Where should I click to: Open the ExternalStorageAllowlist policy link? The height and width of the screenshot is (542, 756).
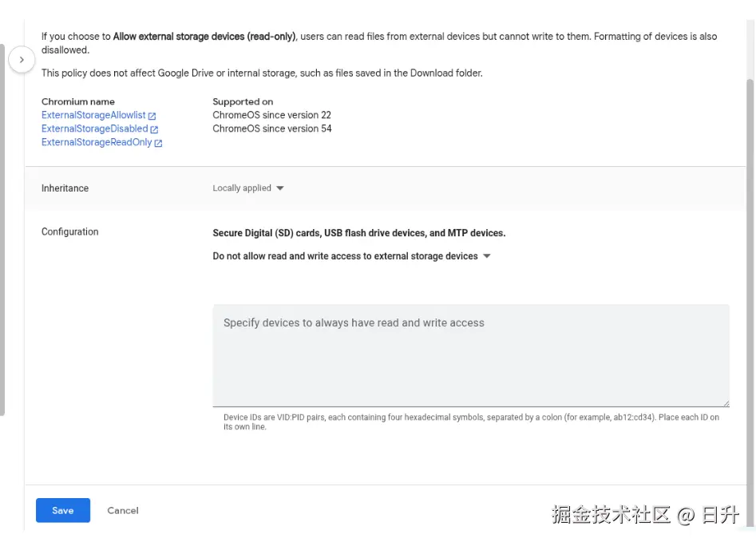[93, 115]
